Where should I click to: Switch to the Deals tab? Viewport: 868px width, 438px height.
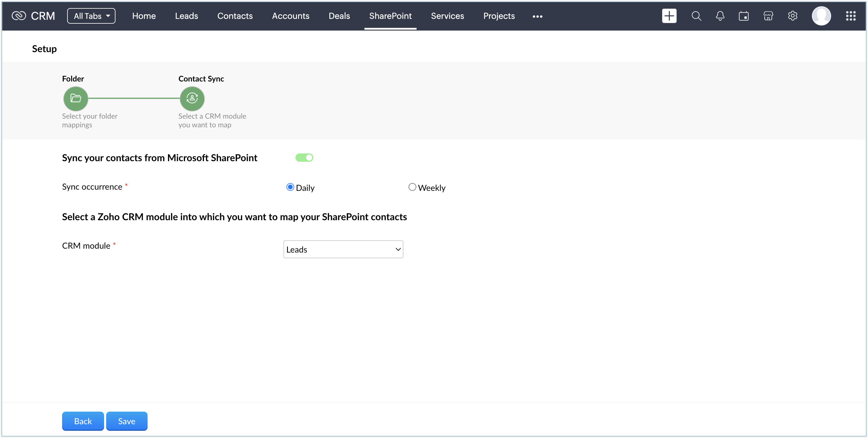[339, 16]
